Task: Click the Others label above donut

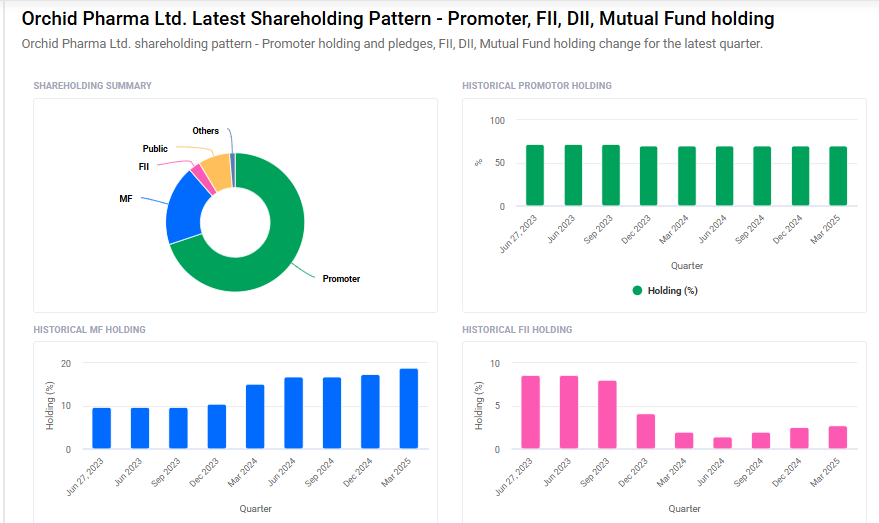Action: (205, 131)
